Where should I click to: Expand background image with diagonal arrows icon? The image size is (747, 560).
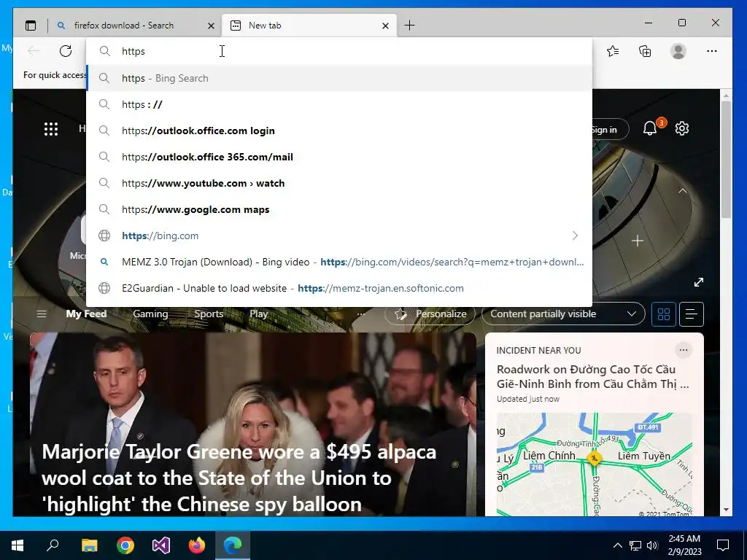pos(698,282)
